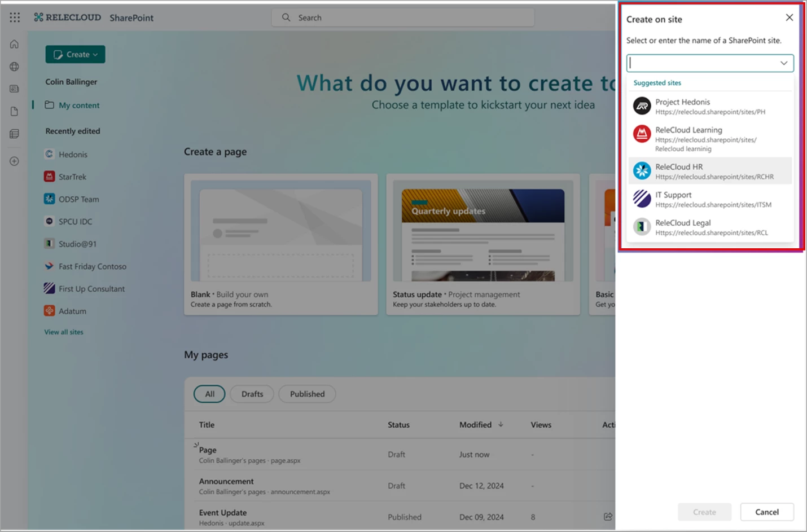Choose IT Support suggested site
This screenshot has height=532, width=807.
coord(710,199)
